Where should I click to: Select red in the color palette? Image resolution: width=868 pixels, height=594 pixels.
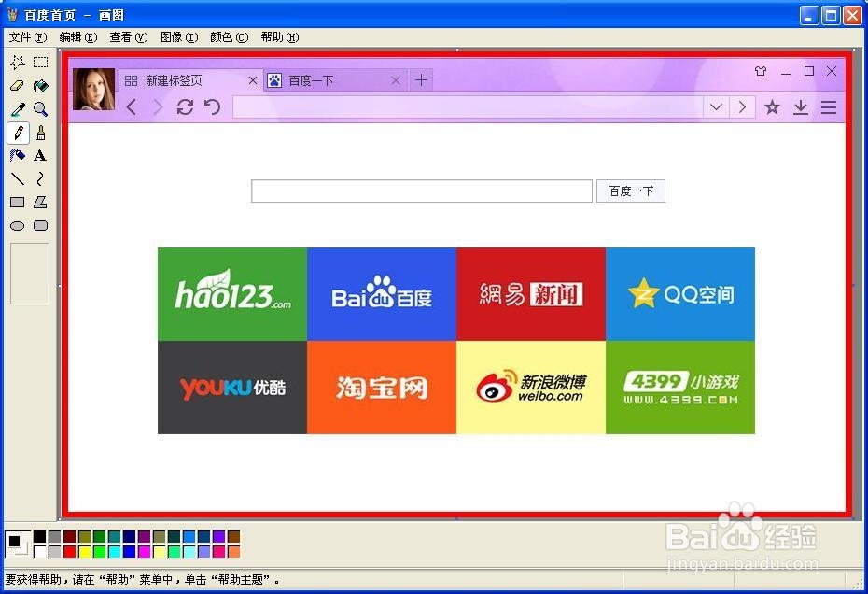click(x=69, y=550)
